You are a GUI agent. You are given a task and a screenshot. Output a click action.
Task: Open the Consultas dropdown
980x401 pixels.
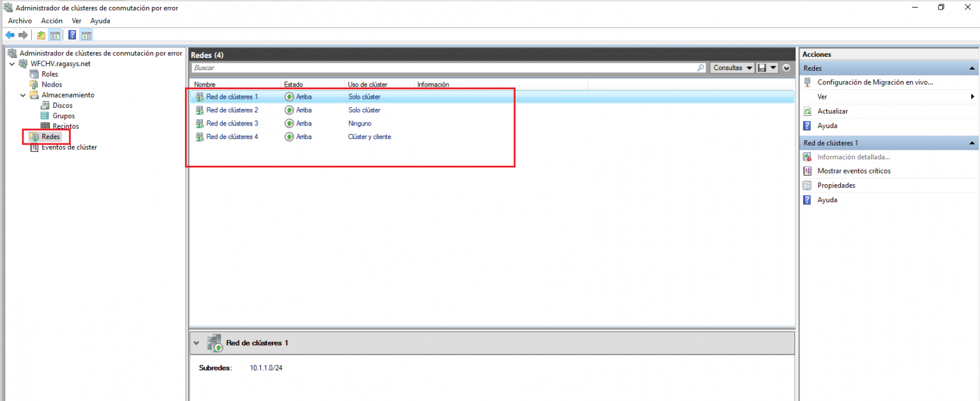731,68
